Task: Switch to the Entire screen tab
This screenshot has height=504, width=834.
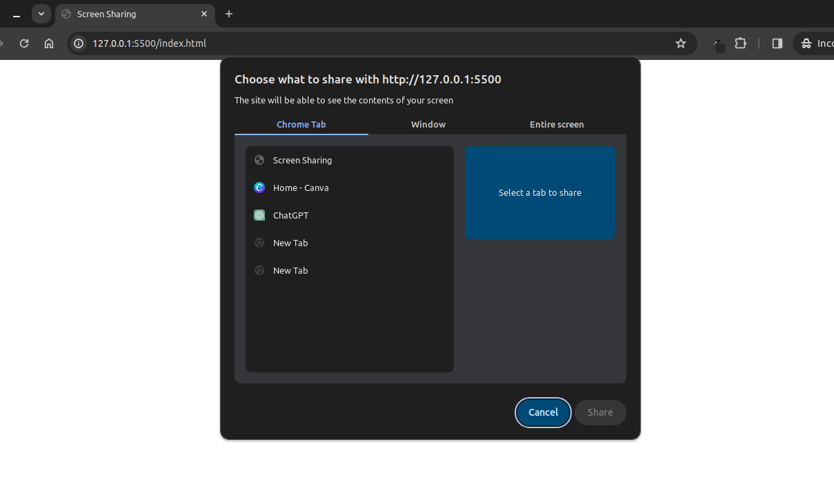Action: tap(557, 125)
